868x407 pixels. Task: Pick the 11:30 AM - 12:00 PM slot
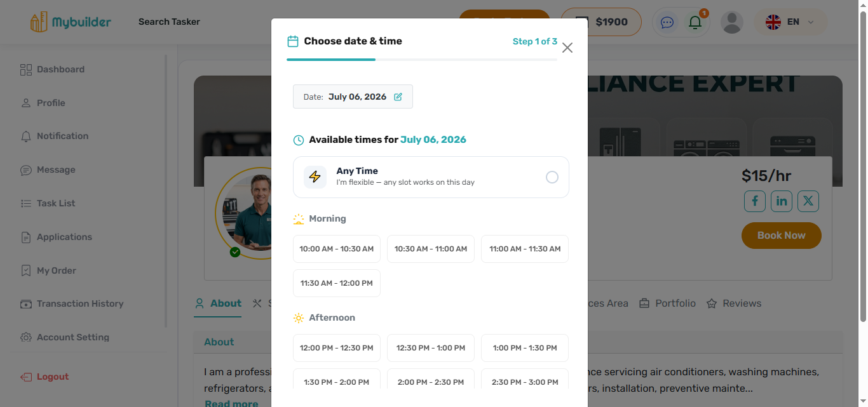point(337,283)
